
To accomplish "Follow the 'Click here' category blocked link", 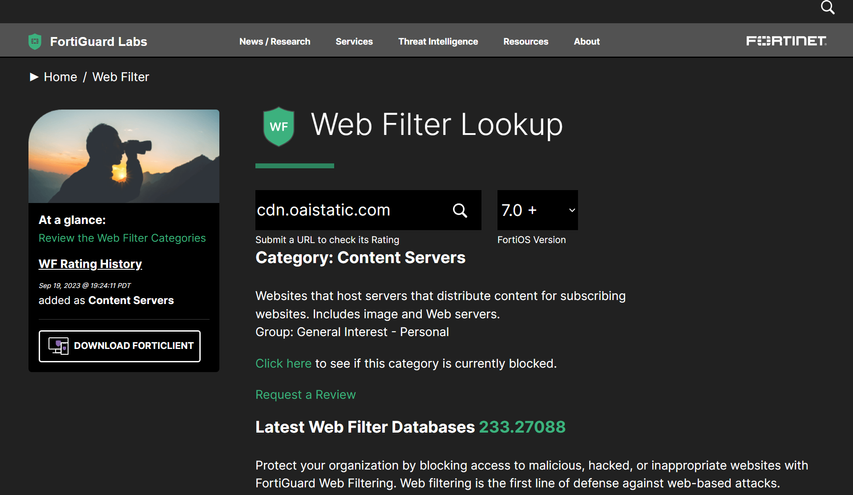I will [x=283, y=363].
